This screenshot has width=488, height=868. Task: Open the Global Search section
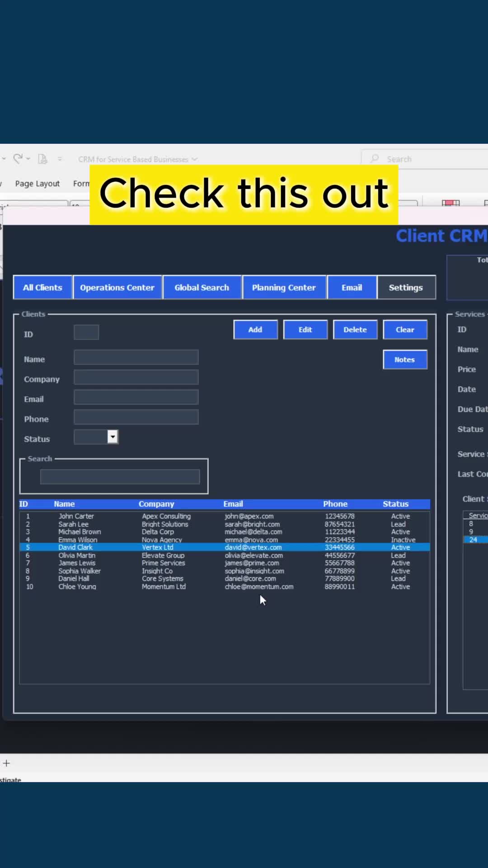coord(202,288)
